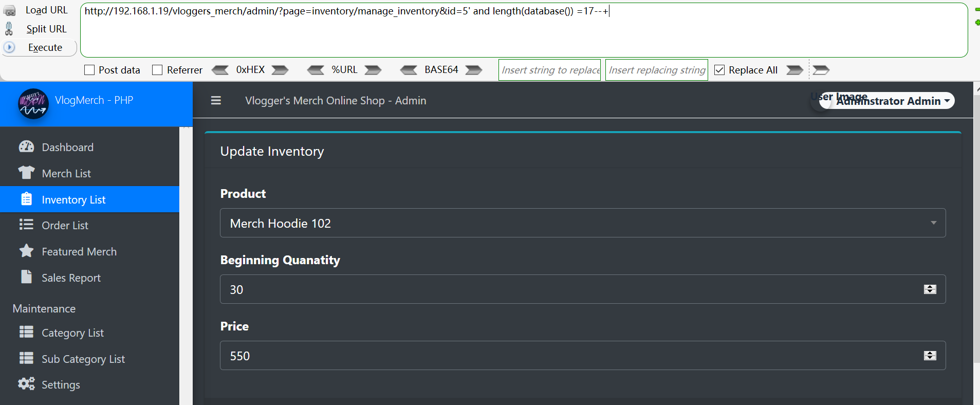Screen dimensions: 980x405
Task: Click the Inventory List clipboard icon
Action: pos(27,199)
